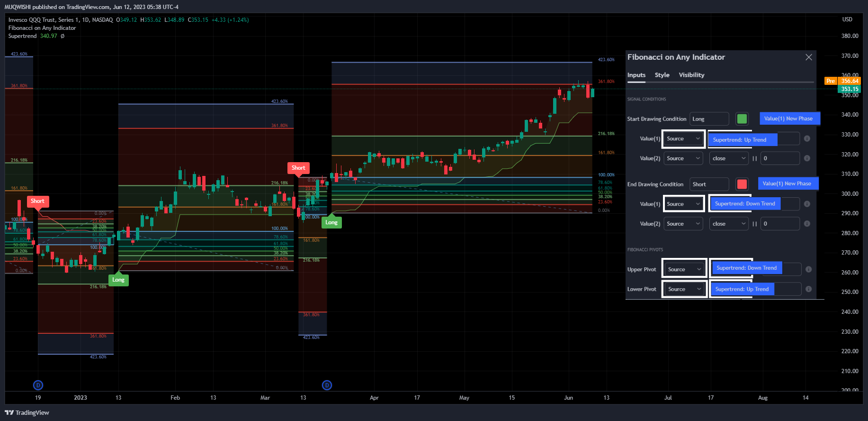Click the Supertrend value 340.97
The height and width of the screenshot is (421, 868).
tap(49, 36)
